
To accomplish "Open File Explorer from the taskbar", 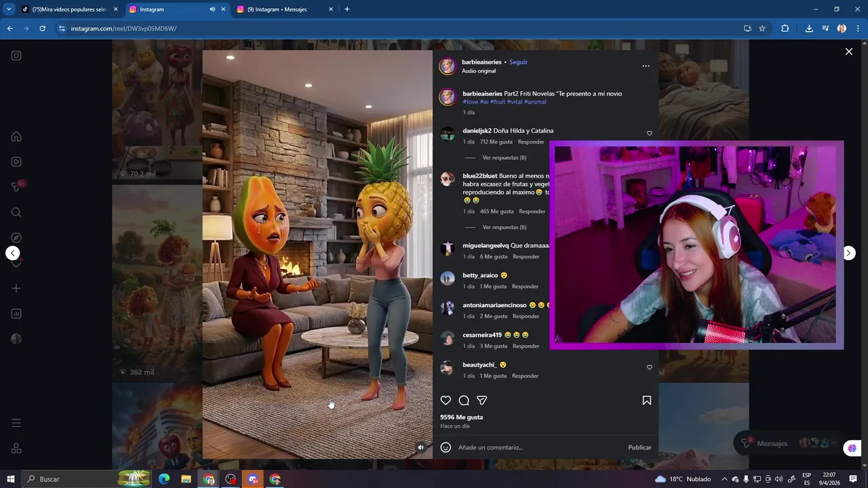I will [186, 479].
